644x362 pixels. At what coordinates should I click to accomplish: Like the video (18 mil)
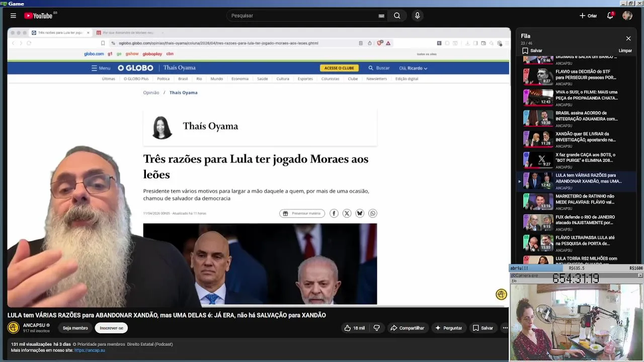[355, 328]
